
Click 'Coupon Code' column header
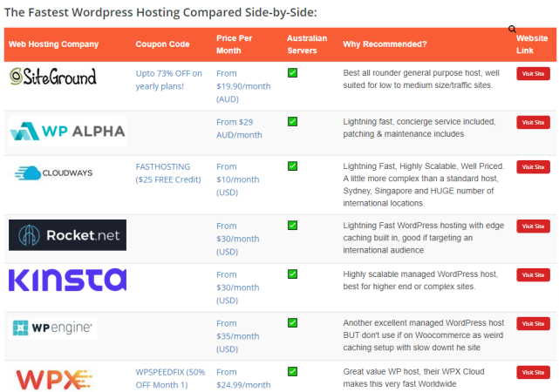tap(162, 44)
